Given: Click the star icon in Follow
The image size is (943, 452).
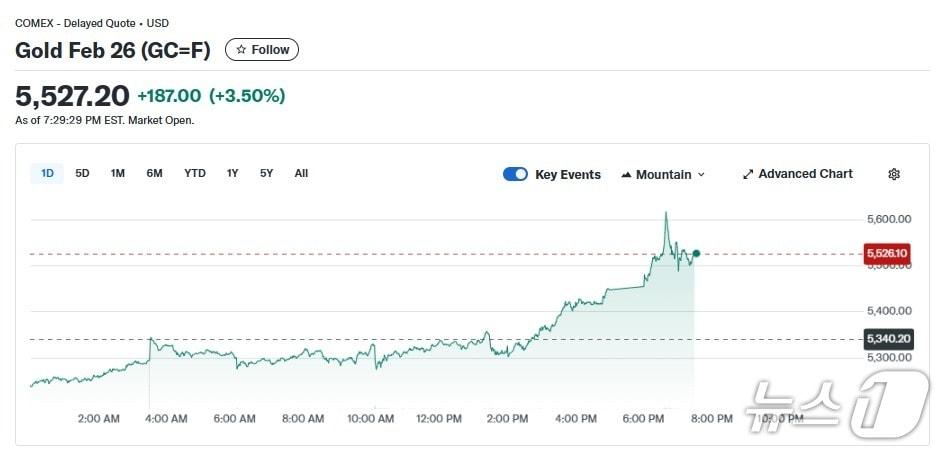Looking at the screenshot, I should pos(241,50).
